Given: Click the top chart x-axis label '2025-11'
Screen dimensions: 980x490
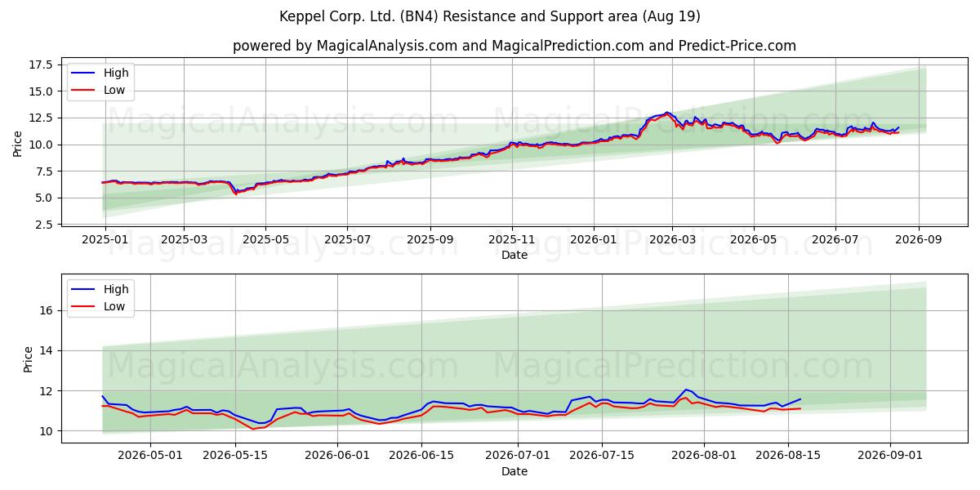Looking at the screenshot, I should click(512, 241).
